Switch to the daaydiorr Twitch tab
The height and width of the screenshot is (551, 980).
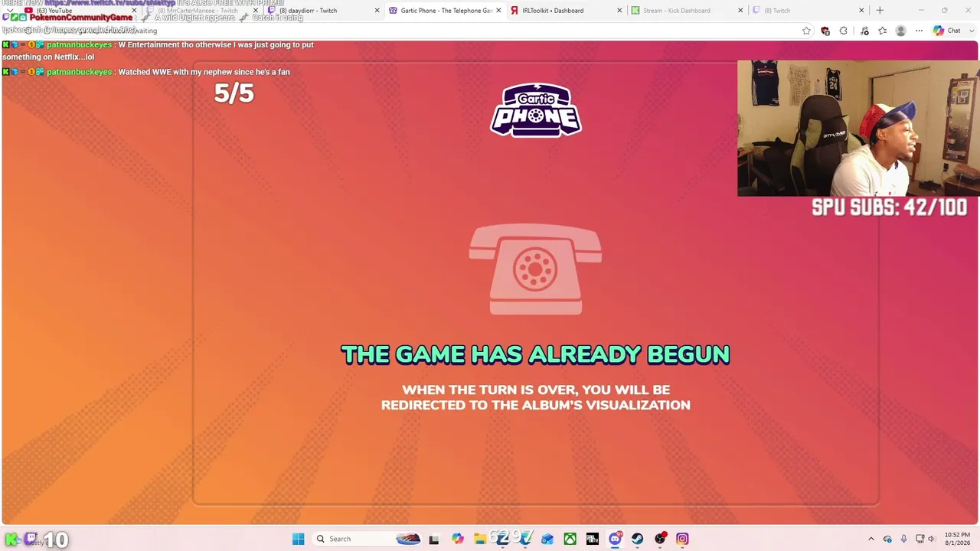[x=322, y=11]
